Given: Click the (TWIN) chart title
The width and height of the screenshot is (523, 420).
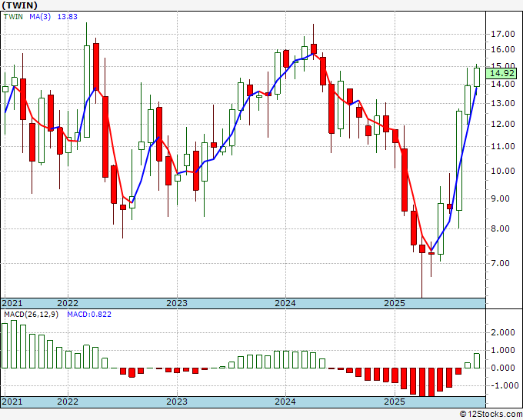Looking at the screenshot, I should [x=19, y=5].
